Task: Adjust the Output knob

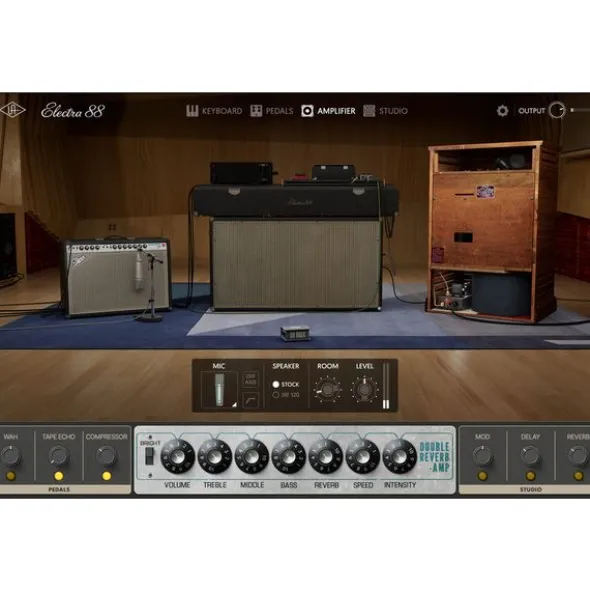Action: pos(556,110)
